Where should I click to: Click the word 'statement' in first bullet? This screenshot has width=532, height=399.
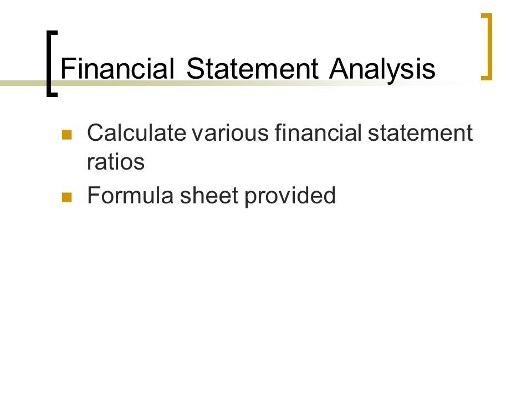421,133
